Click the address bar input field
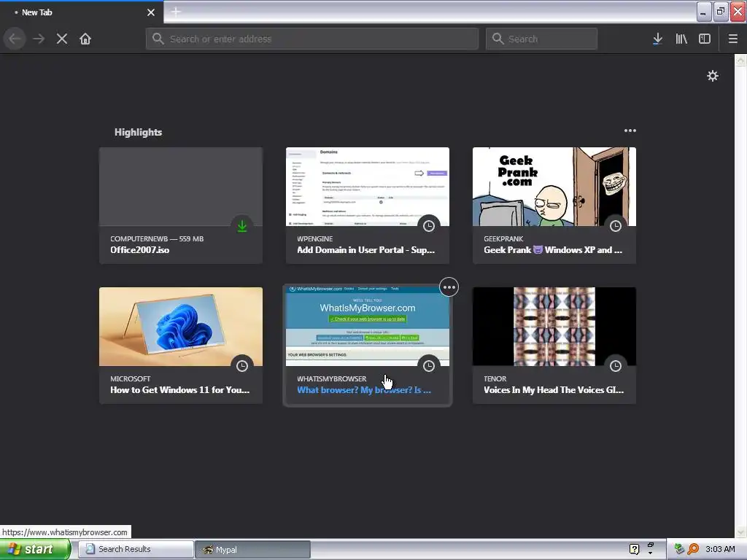 click(x=312, y=39)
